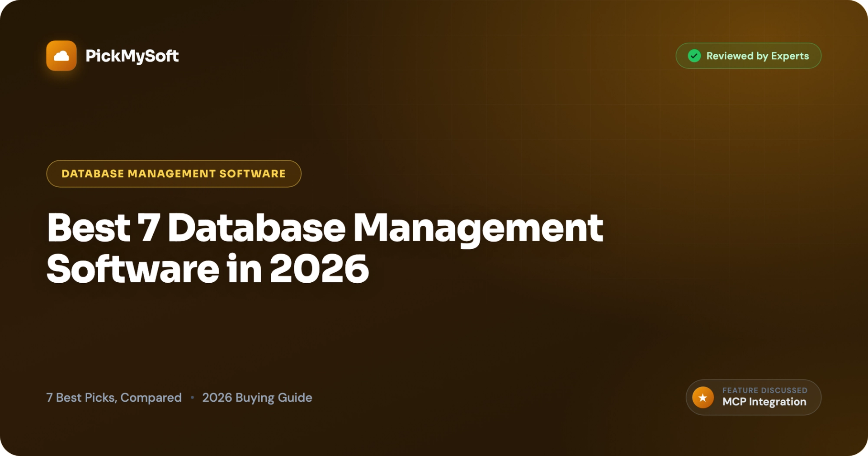Click the Database Management Software category pill
This screenshot has height=456, width=868.
[174, 174]
